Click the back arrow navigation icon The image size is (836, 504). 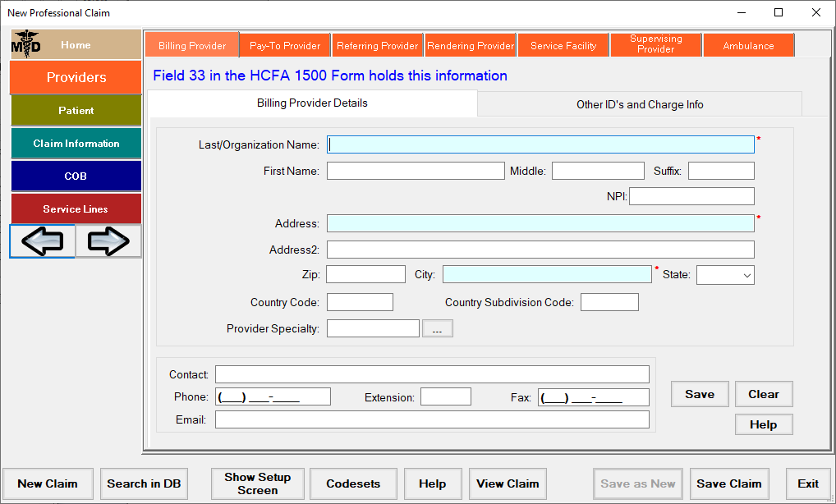tap(43, 241)
